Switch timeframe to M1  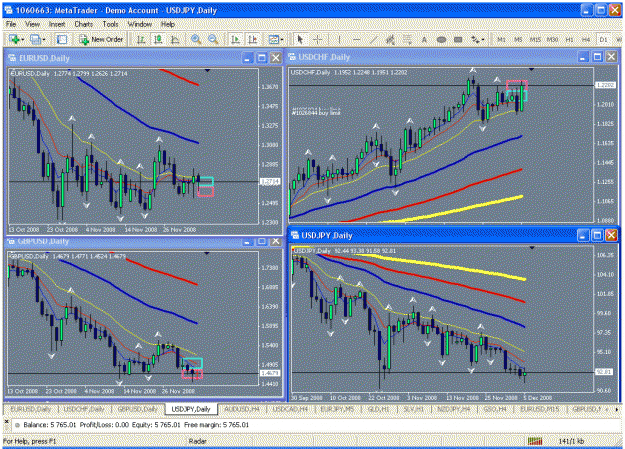(x=501, y=39)
